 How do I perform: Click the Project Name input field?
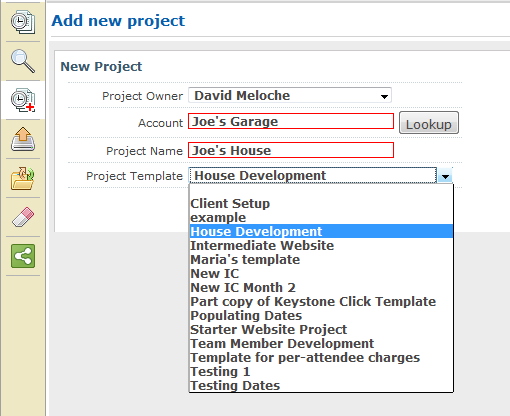(291, 150)
